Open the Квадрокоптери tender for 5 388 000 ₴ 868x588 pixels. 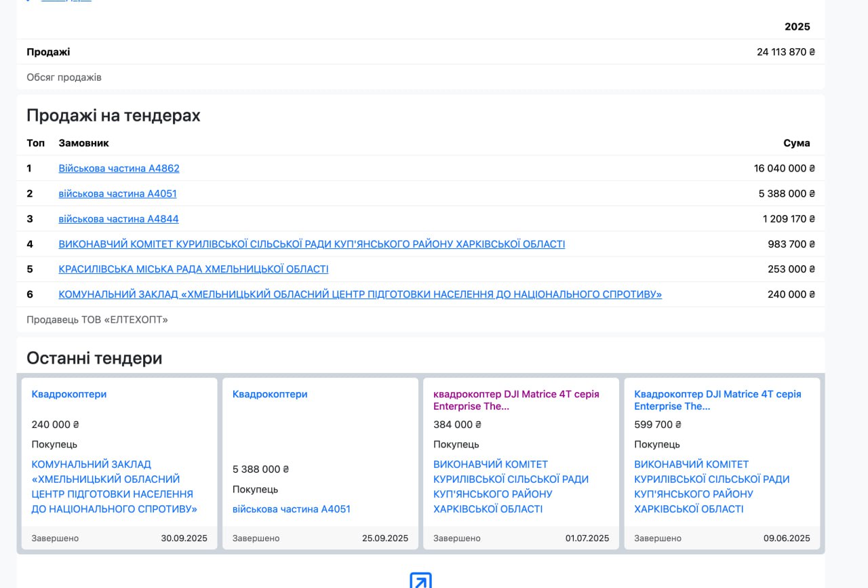[270, 394]
